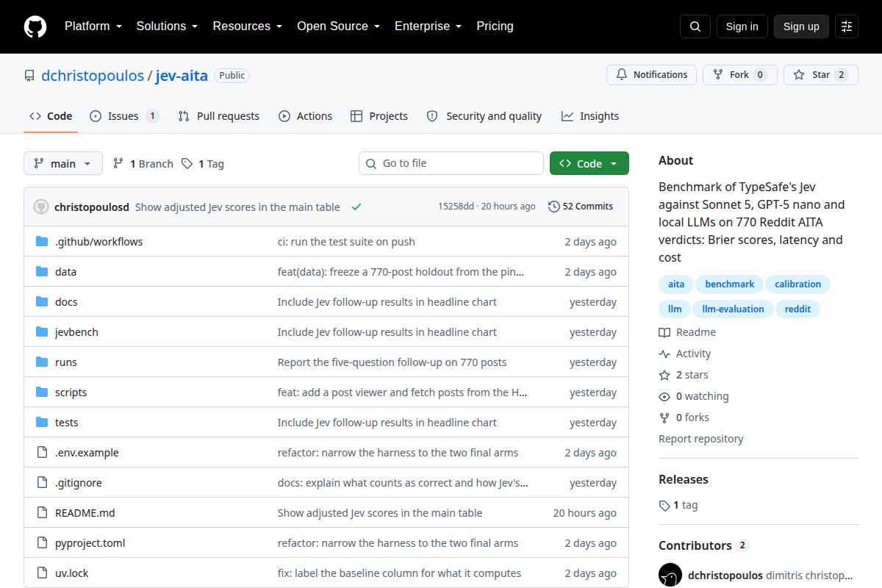Select the llm-evaluation topic tag

click(733, 309)
